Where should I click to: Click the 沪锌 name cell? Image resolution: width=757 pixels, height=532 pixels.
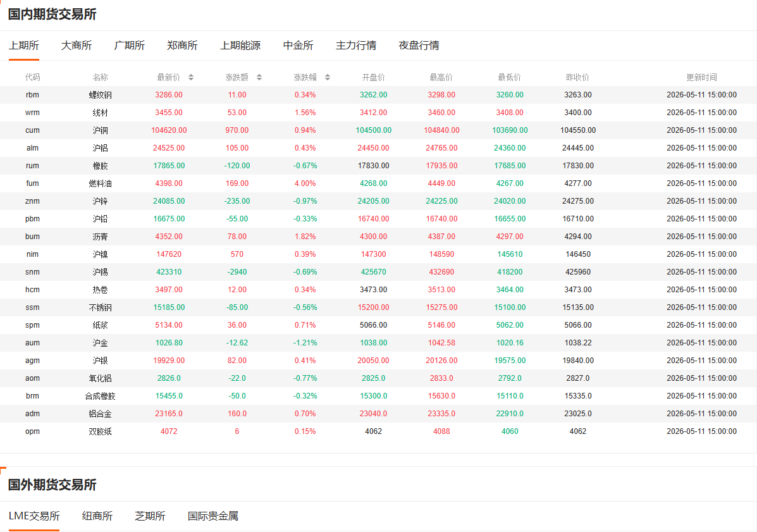click(100, 201)
